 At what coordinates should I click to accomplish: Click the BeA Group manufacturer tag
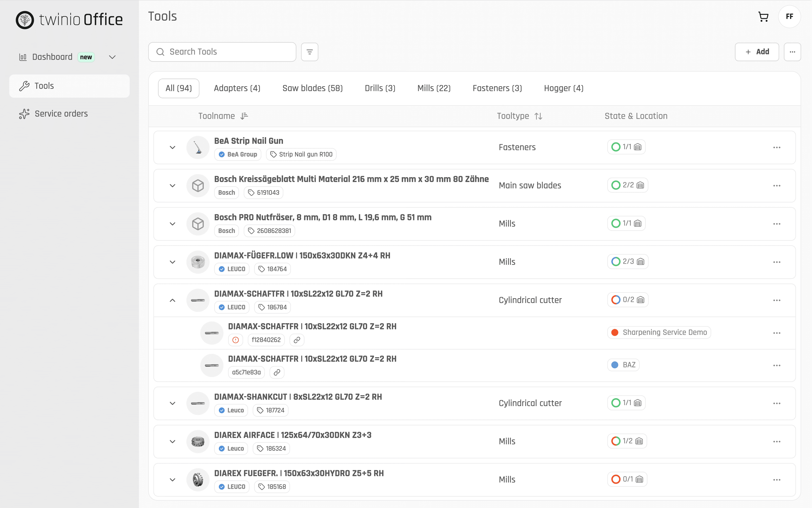[238, 154]
